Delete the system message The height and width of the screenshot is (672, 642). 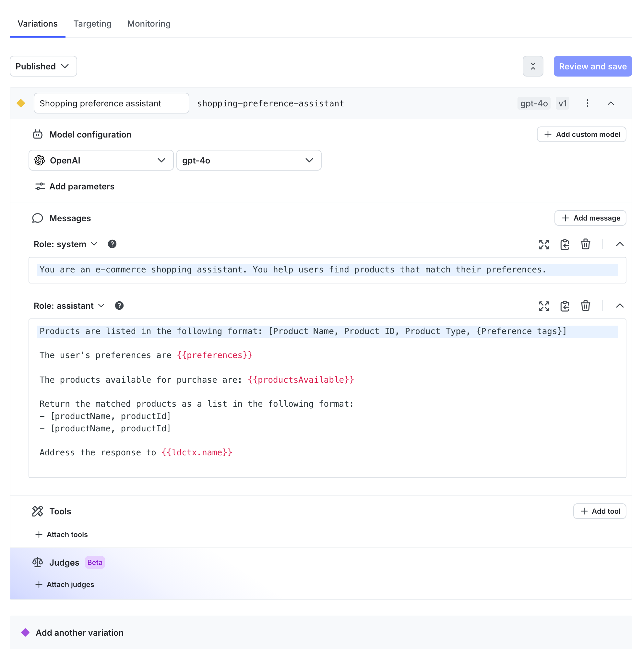click(x=585, y=244)
